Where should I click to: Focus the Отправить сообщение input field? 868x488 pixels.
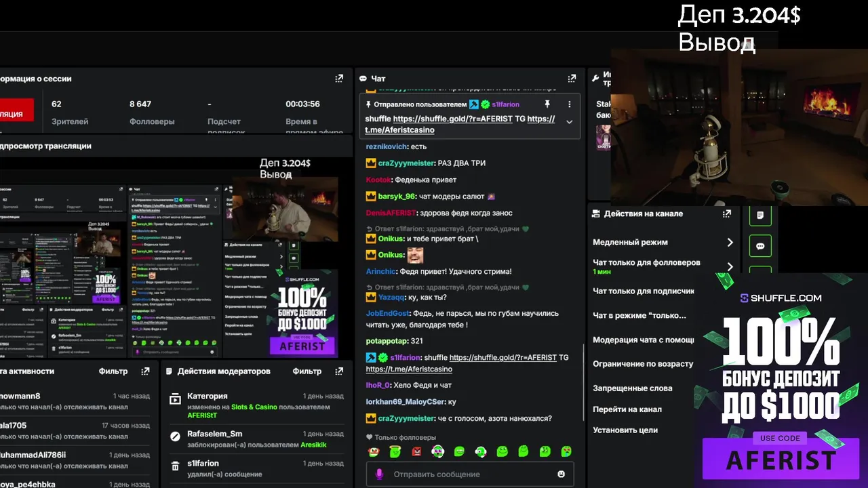pos(470,474)
